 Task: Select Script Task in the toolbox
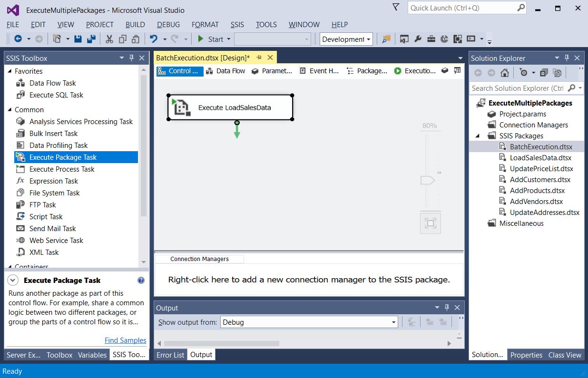[46, 216]
